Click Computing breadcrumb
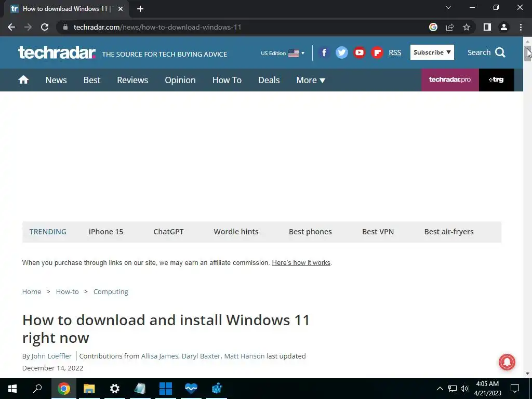This screenshot has width=532, height=399. pos(111,292)
